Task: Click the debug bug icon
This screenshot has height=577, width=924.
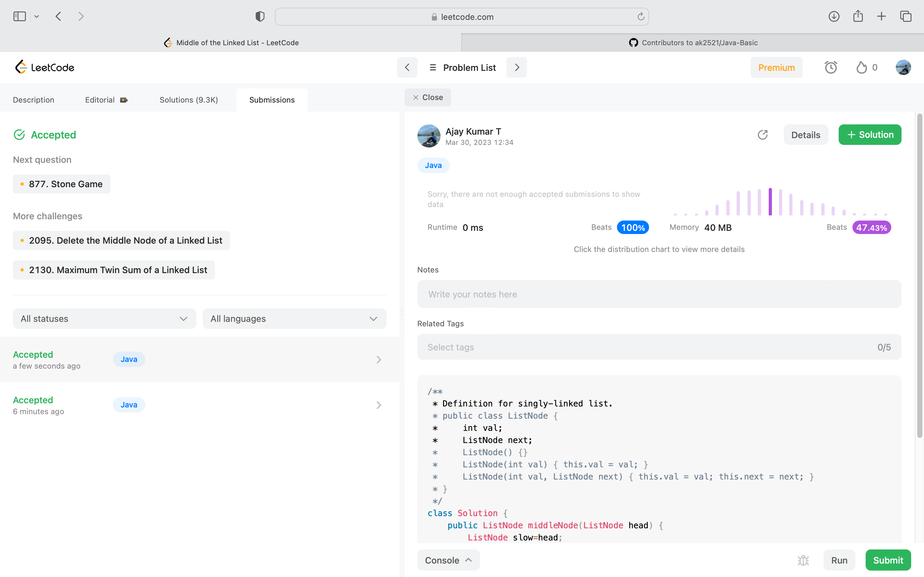Action: [x=803, y=560]
